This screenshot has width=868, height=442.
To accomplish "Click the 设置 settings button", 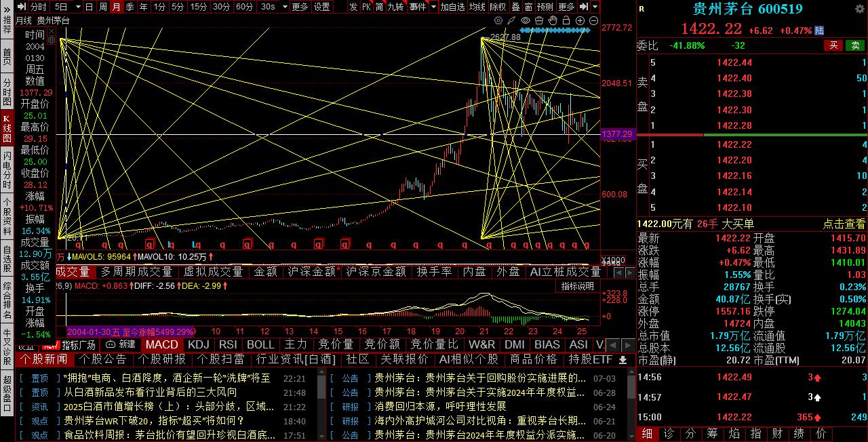I will point(322,7).
